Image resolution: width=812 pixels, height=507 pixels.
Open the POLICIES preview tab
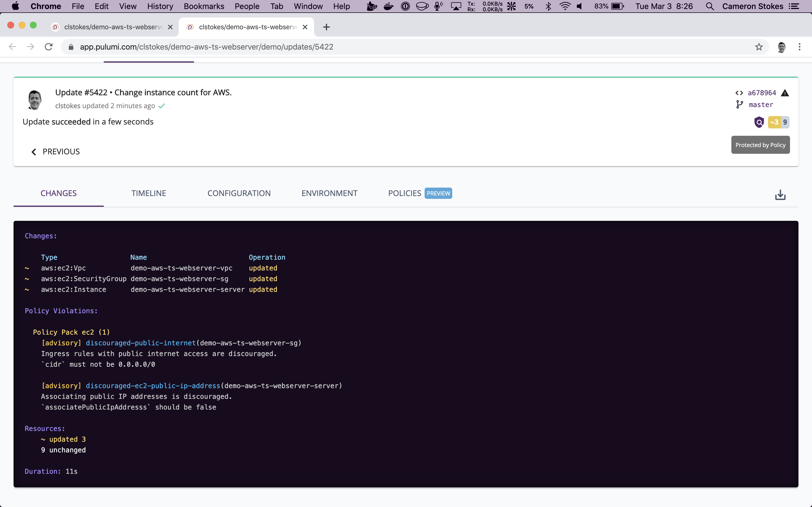pos(404,193)
